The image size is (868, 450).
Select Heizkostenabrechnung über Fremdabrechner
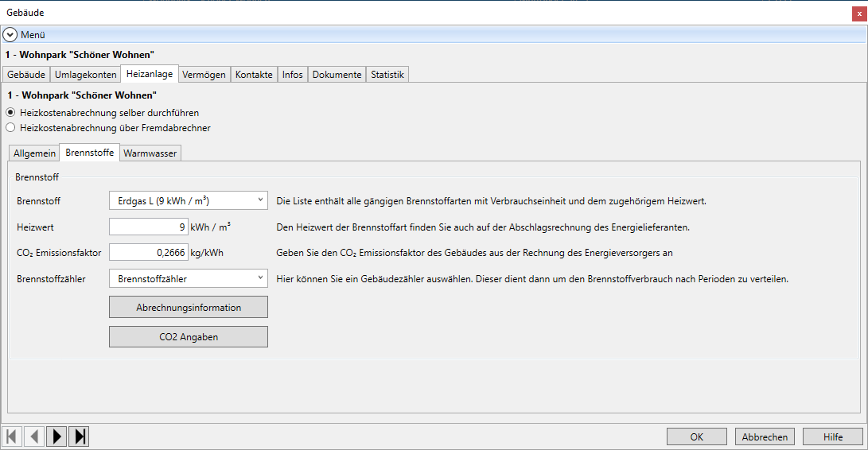[10, 127]
